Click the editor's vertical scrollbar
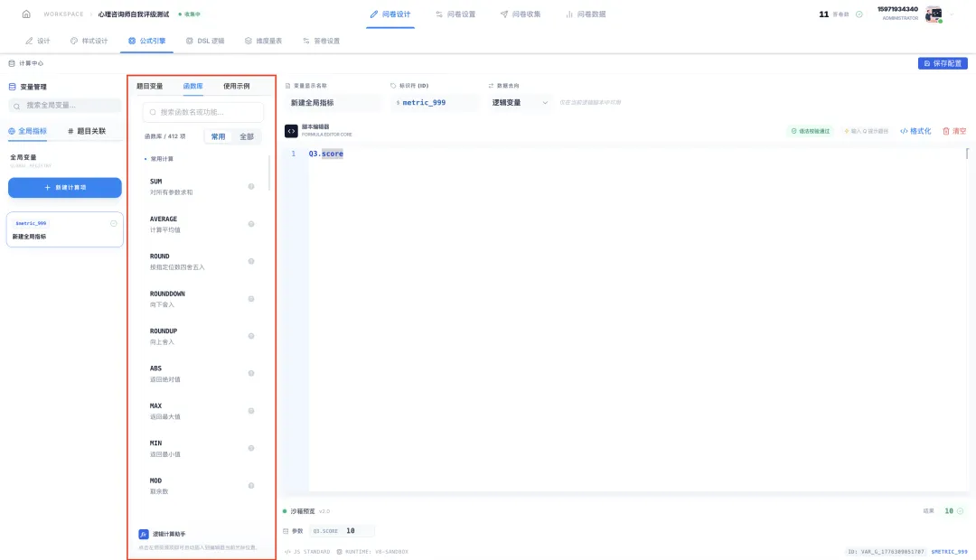The width and height of the screenshot is (976, 560). (x=967, y=153)
